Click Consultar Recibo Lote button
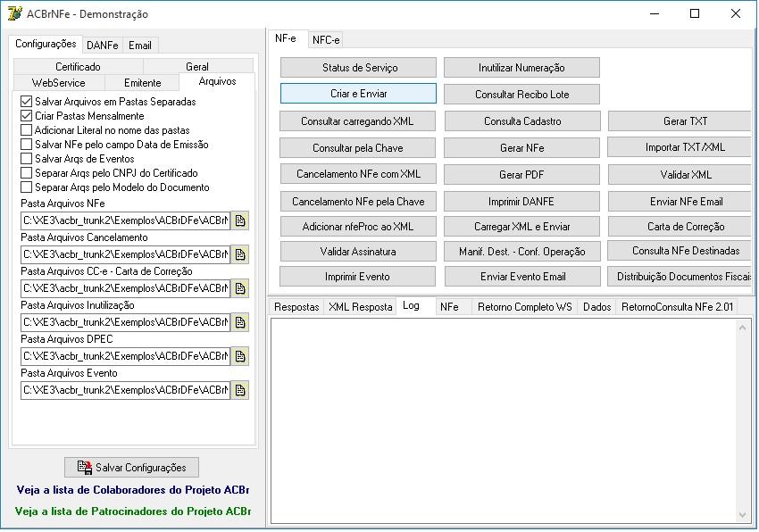This screenshot has width=759, height=532. (x=521, y=95)
